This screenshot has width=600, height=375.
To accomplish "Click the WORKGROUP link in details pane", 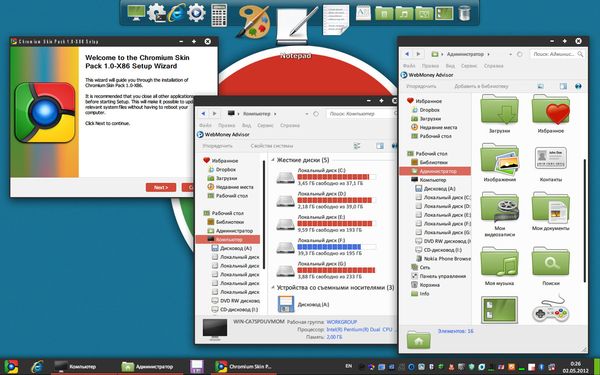I will tap(342, 322).
